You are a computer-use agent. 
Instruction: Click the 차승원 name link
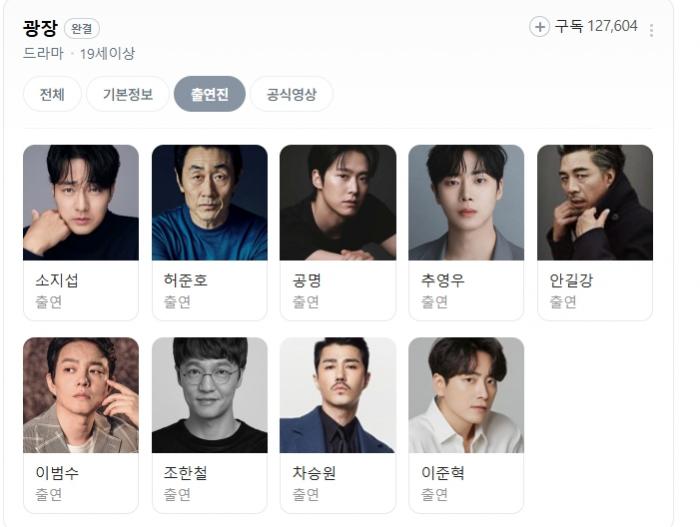click(x=314, y=473)
